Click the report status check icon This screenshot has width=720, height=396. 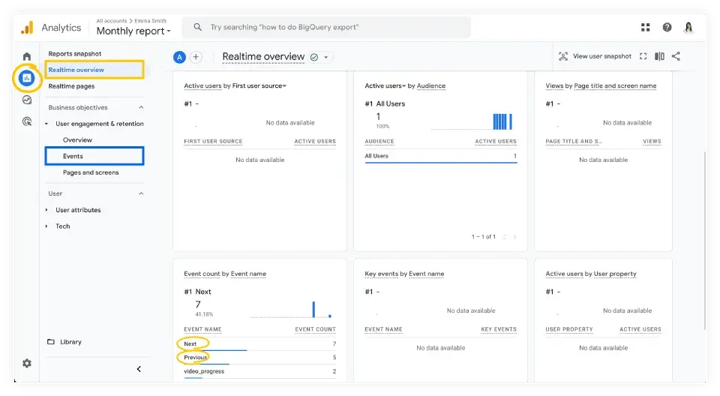tap(314, 57)
